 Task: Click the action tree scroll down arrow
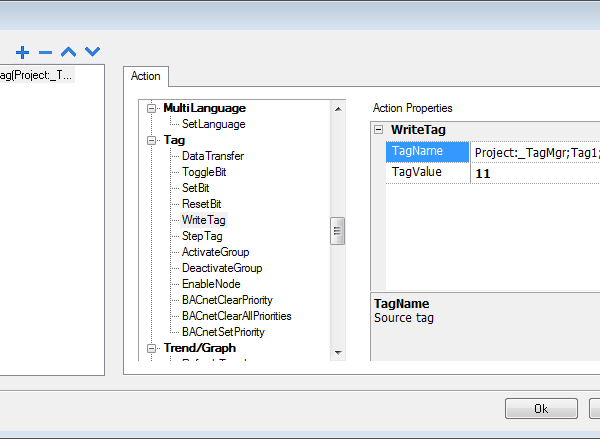tap(338, 353)
